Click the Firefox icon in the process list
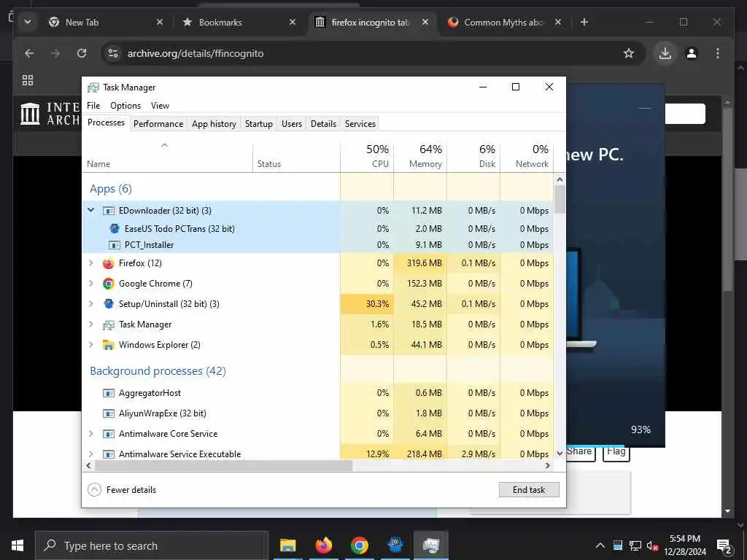This screenshot has height=560, width=747. (x=109, y=262)
